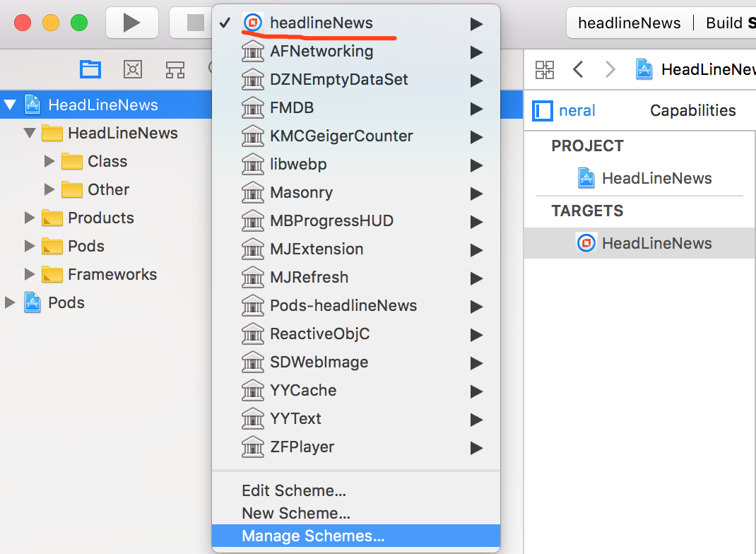Expand the Pods folder triangle under HeadLineNews
The image size is (756, 554).
click(x=30, y=246)
